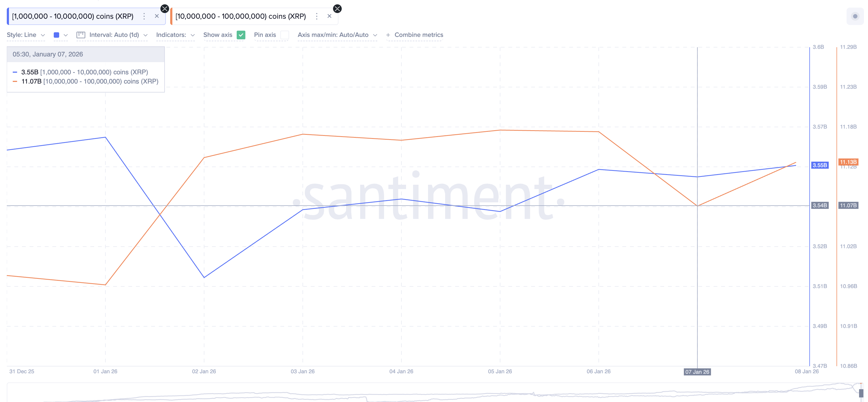Click the circular dot icon in the top-right corner

855,16
